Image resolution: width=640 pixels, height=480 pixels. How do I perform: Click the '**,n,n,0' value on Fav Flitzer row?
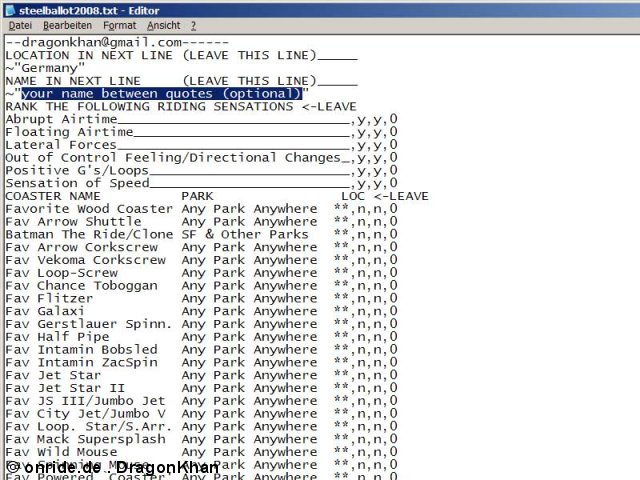click(x=365, y=298)
